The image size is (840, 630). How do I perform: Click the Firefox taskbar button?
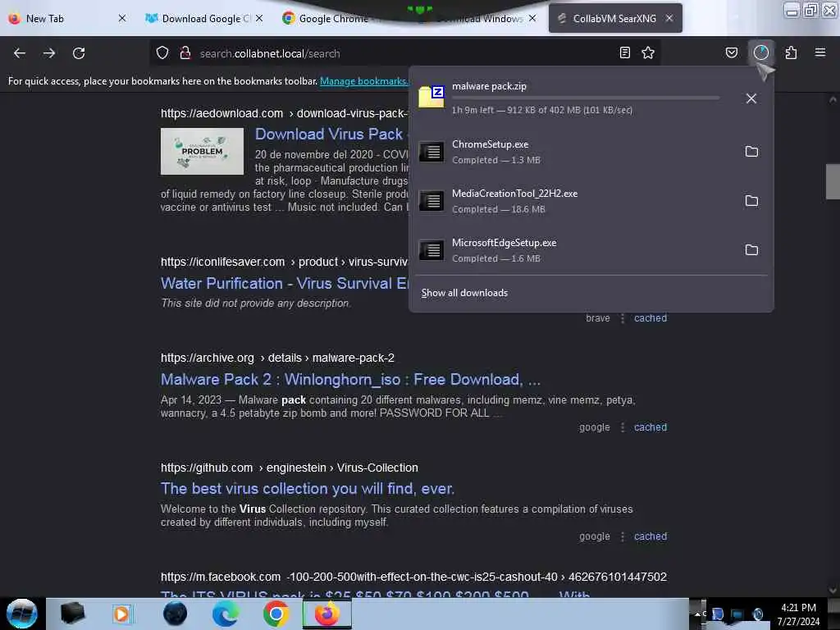tap(326, 614)
